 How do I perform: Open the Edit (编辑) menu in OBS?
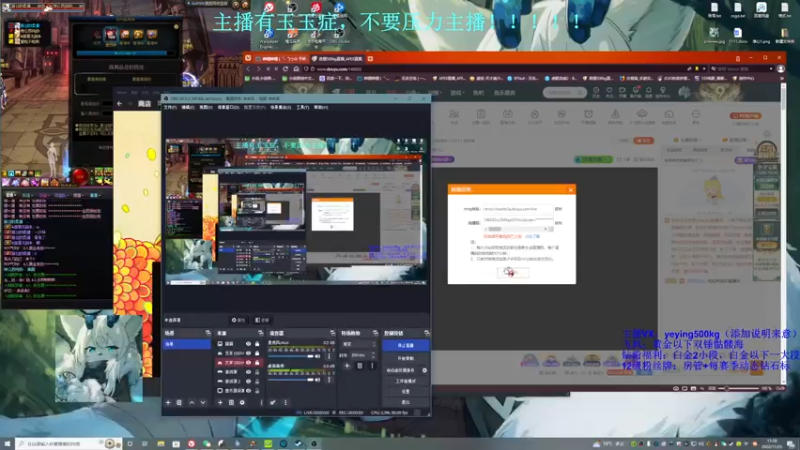coord(187,108)
